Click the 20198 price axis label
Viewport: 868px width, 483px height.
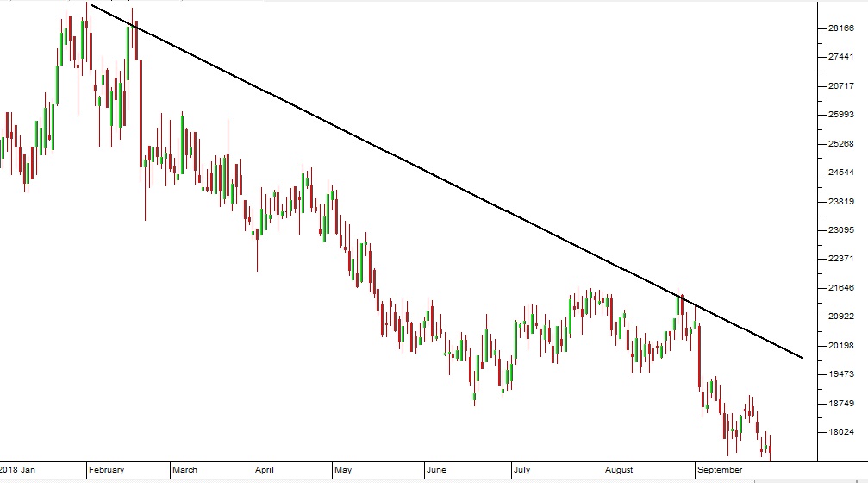click(x=841, y=346)
